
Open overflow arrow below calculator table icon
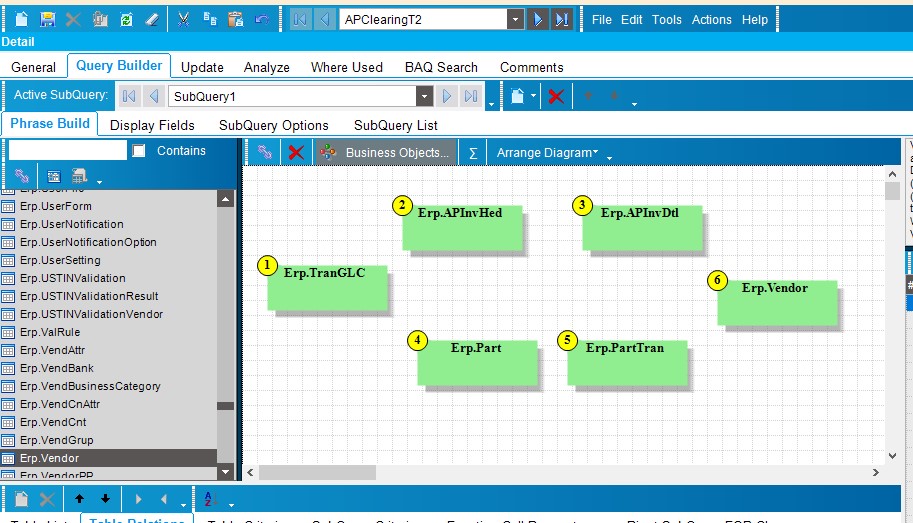coord(99,182)
